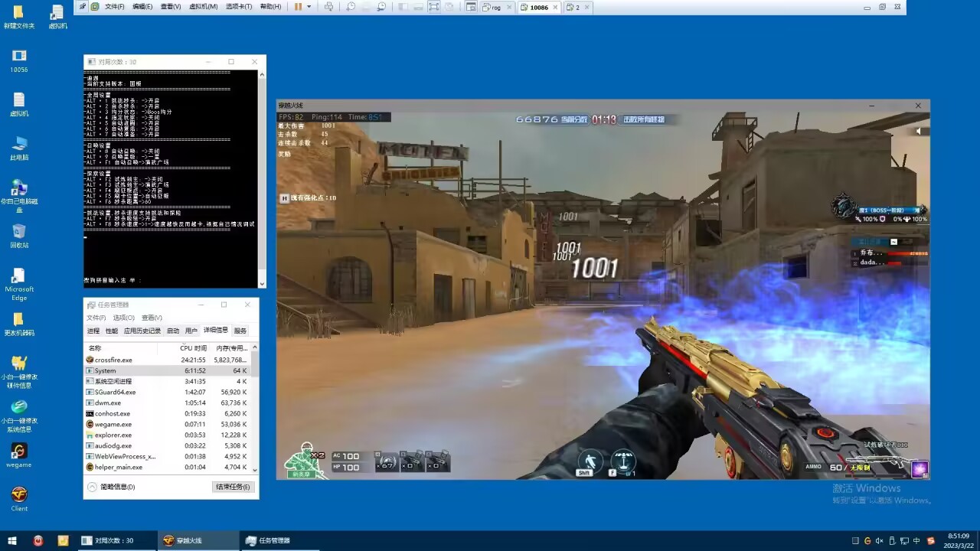This screenshot has height=551, width=980.
Task: Click the send Ctrl+Alt+Del icon in VMware toolbar
Action: coord(328,7)
